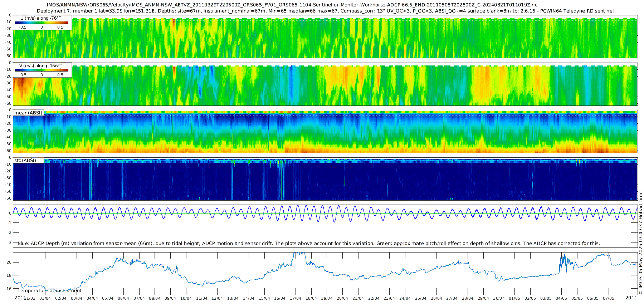
Task: Click the file path title text
Action: click(292, 5)
